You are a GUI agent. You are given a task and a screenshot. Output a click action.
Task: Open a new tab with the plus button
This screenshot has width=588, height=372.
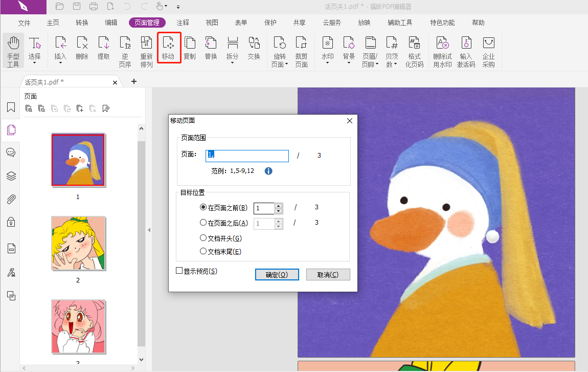(134, 81)
